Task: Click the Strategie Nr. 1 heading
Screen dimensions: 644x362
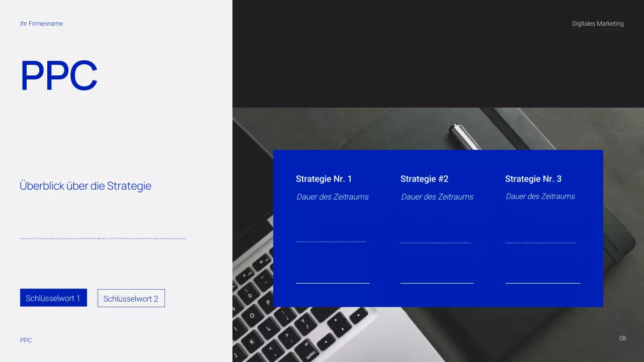Action: tap(324, 179)
